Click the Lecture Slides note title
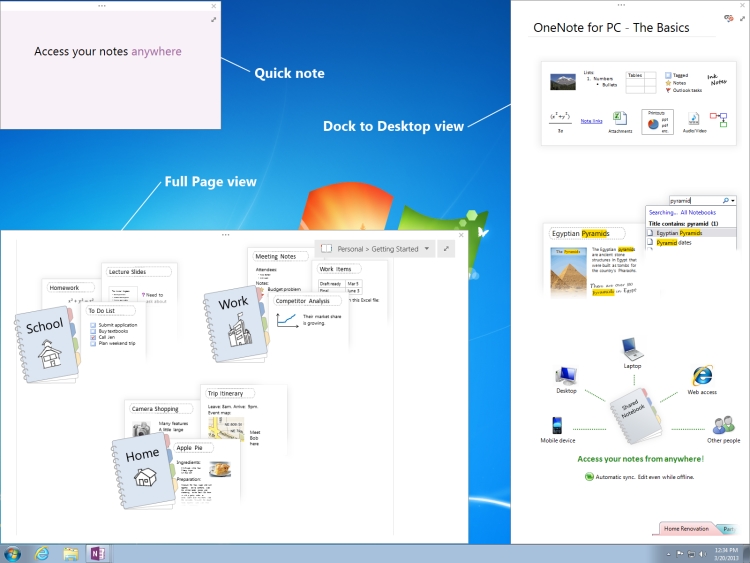Viewport: 750px width, 563px height. pyautogui.click(x=127, y=272)
